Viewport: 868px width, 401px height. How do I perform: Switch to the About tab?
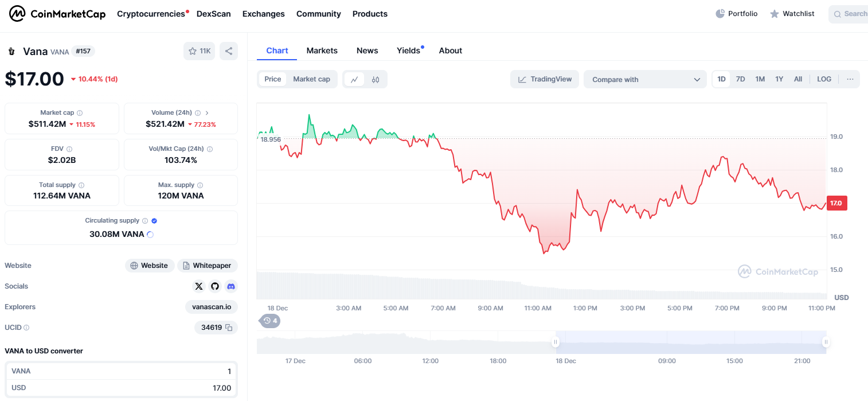[450, 50]
